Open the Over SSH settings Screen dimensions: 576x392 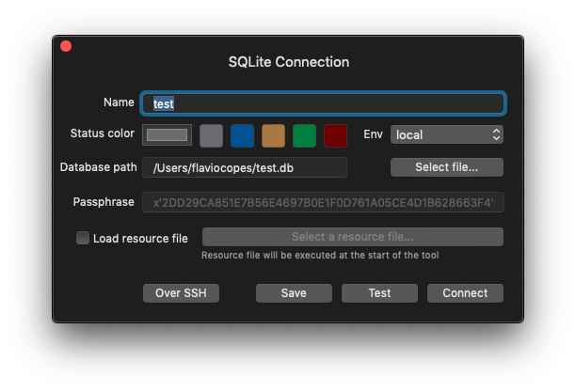[x=181, y=292]
